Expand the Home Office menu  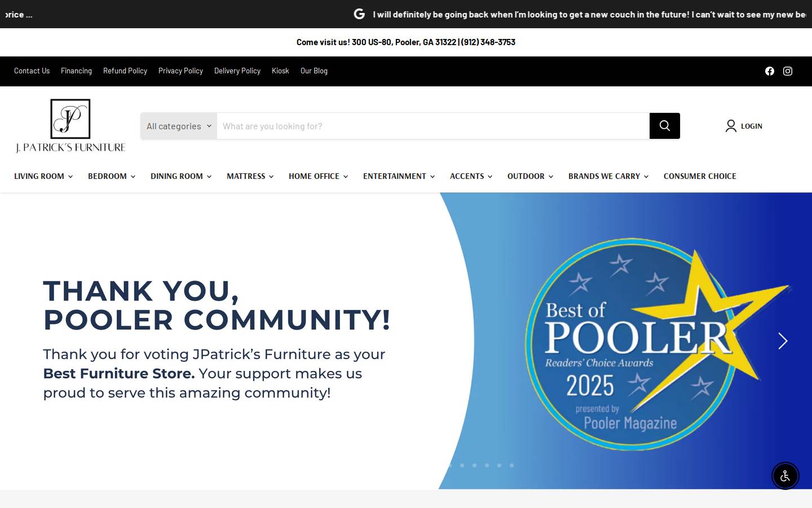coord(319,176)
